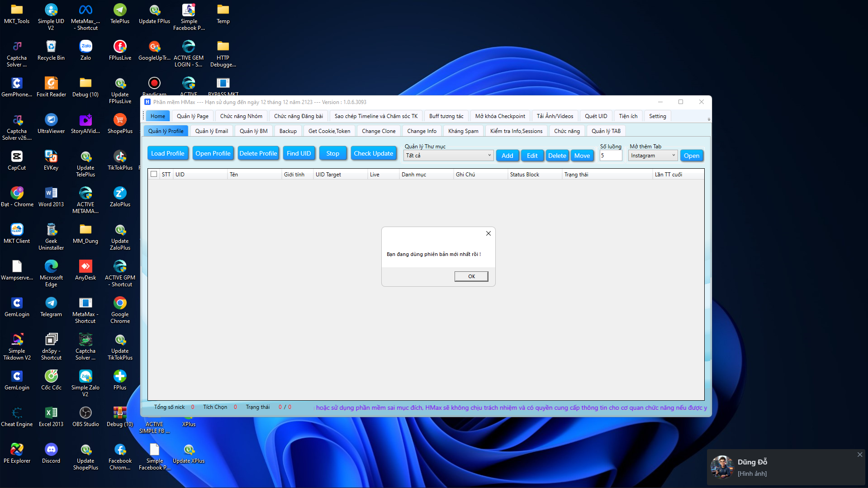Launch Word 2013 desktop icon
Image resolution: width=868 pixels, height=488 pixels.
pos(51,197)
